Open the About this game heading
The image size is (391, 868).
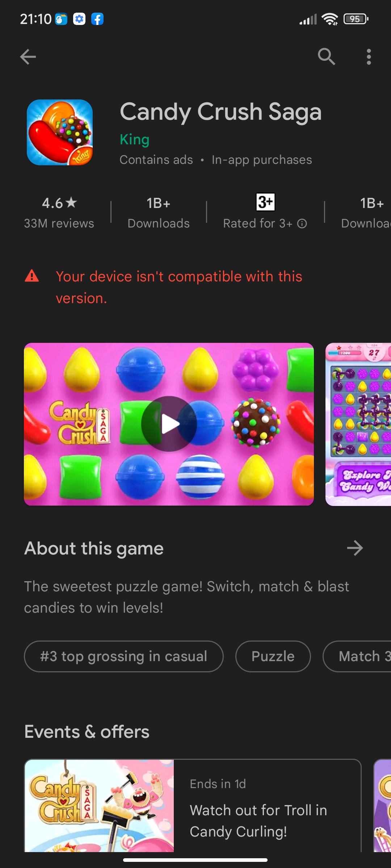coord(94,548)
